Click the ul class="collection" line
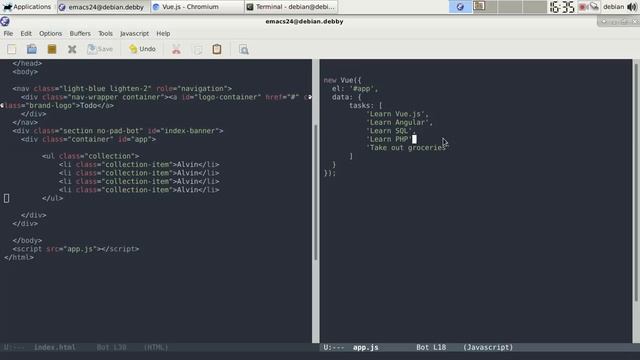The width and height of the screenshot is (640, 360). [x=90, y=156]
